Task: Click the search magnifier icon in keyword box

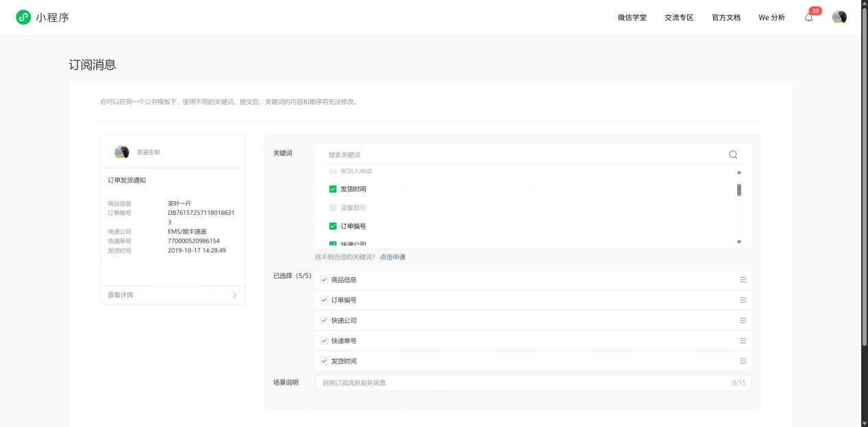Action: tap(733, 155)
